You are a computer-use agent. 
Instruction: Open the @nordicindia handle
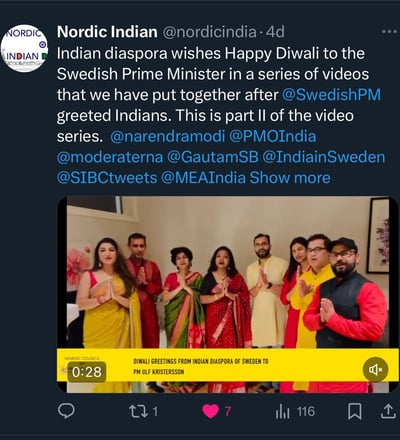coord(210,32)
